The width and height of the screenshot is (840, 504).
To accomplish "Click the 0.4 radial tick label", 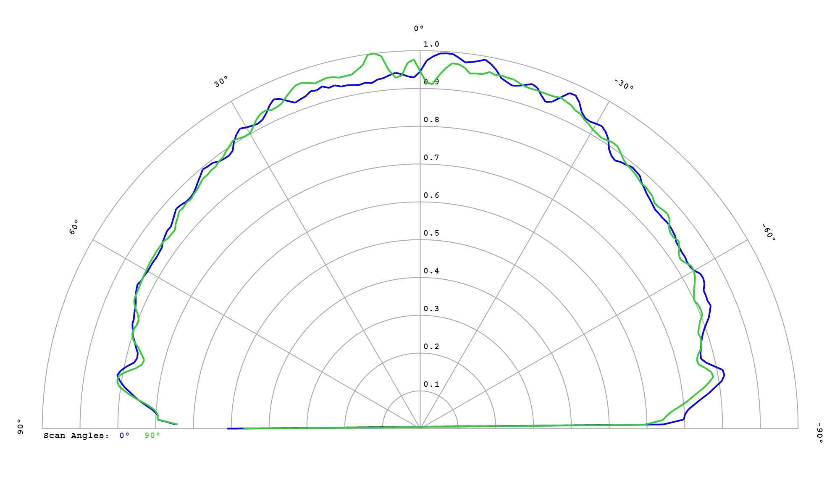I will tap(431, 271).
